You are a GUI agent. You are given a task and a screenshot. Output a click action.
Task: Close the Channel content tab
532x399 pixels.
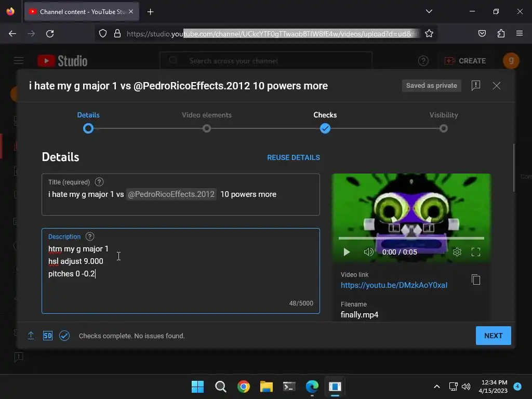[x=131, y=11]
